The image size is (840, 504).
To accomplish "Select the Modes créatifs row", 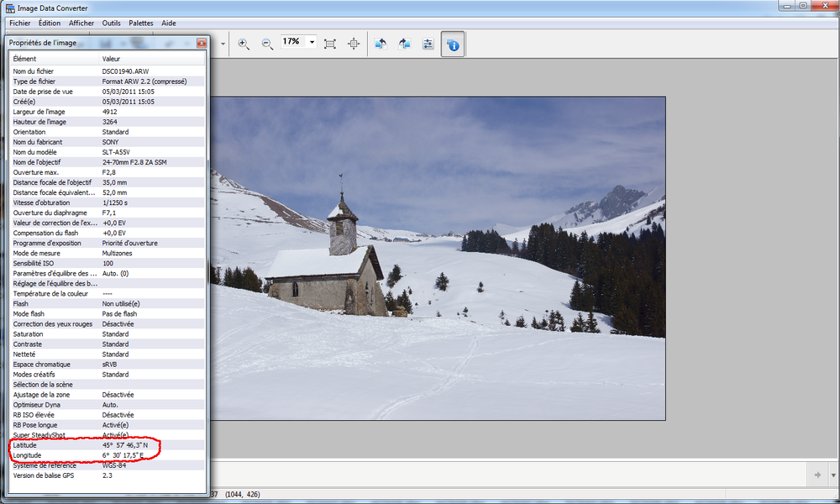I will point(108,375).
